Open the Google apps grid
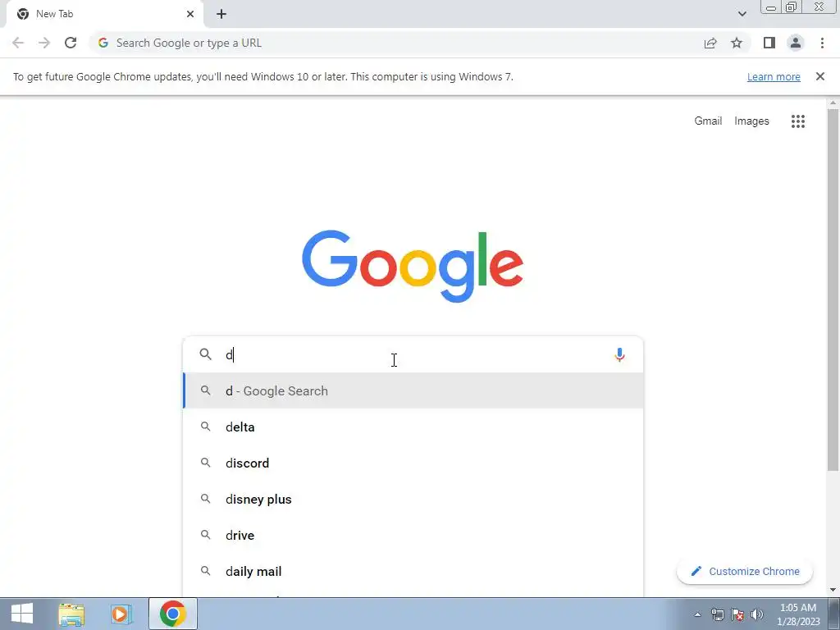This screenshot has height=630, width=840. (797, 121)
